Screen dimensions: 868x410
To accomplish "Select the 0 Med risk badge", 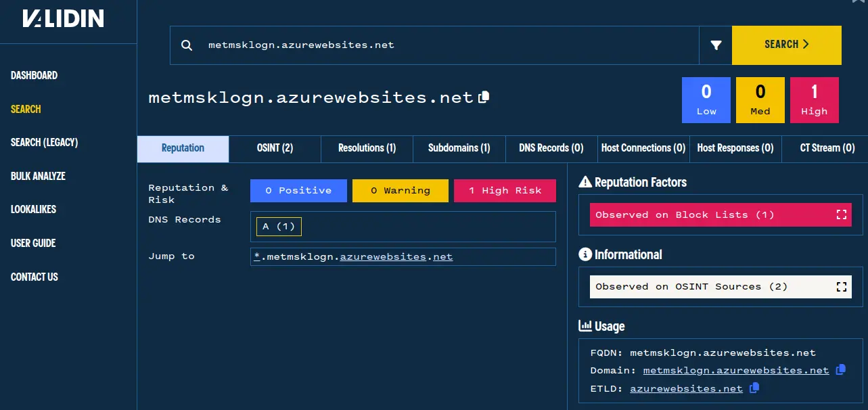I will 760,100.
